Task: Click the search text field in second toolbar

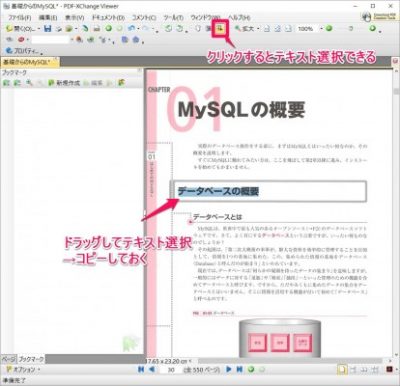Action: [x=50, y=40]
